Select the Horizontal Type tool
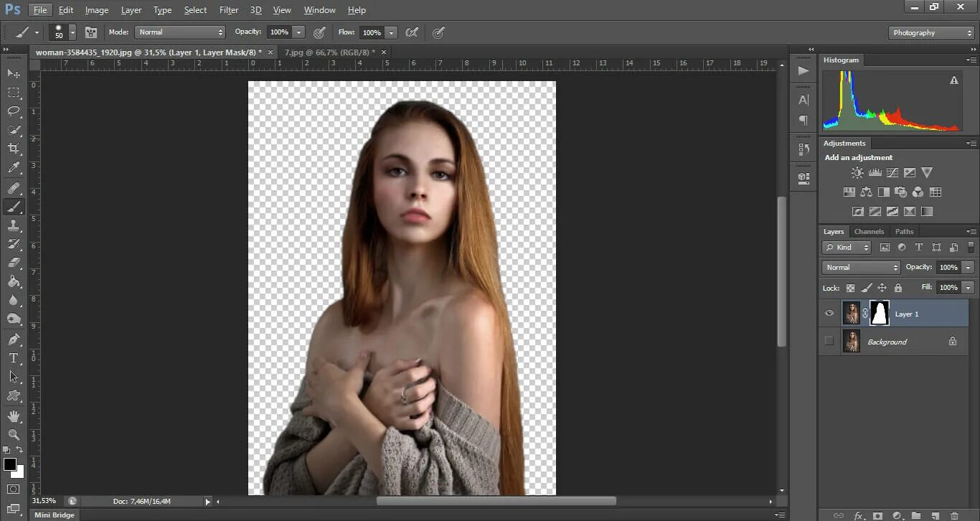Image resolution: width=980 pixels, height=521 pixels. coord(14,357)
